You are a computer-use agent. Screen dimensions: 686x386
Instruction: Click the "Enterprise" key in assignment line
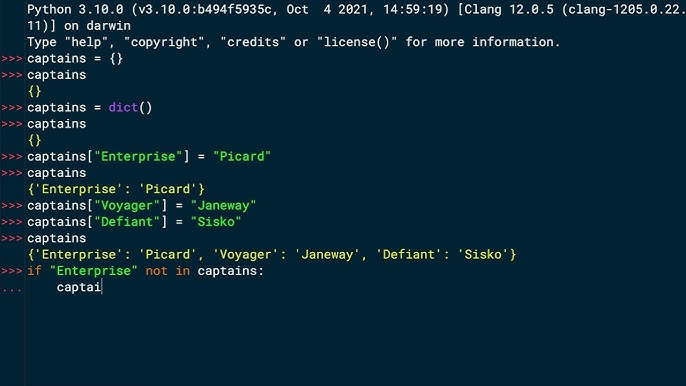pyautogui.click(x=138, y=156)
